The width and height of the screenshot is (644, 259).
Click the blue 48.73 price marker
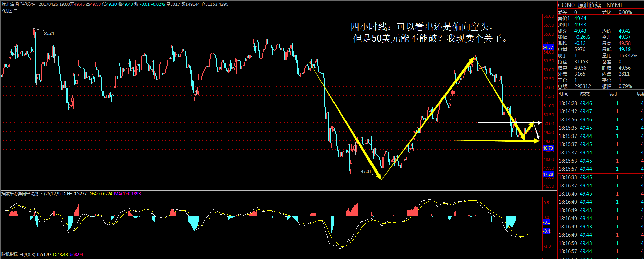[548, 148]
